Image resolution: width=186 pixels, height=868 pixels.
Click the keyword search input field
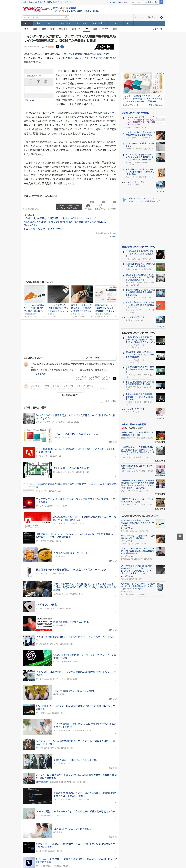pos(44,18)
